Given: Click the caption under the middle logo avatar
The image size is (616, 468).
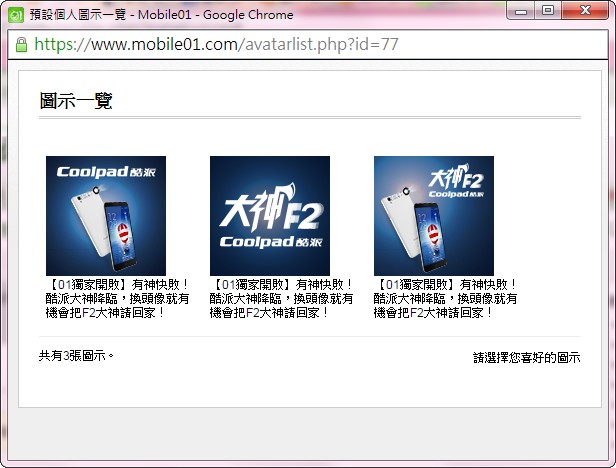Looking at the screenshot, I should click(281, 299).
